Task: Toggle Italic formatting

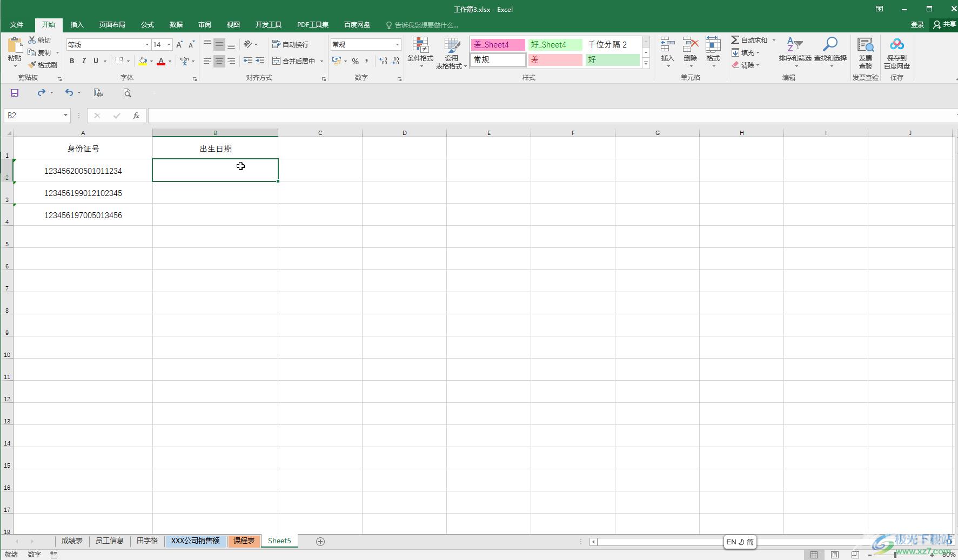Action: point(84,61)
